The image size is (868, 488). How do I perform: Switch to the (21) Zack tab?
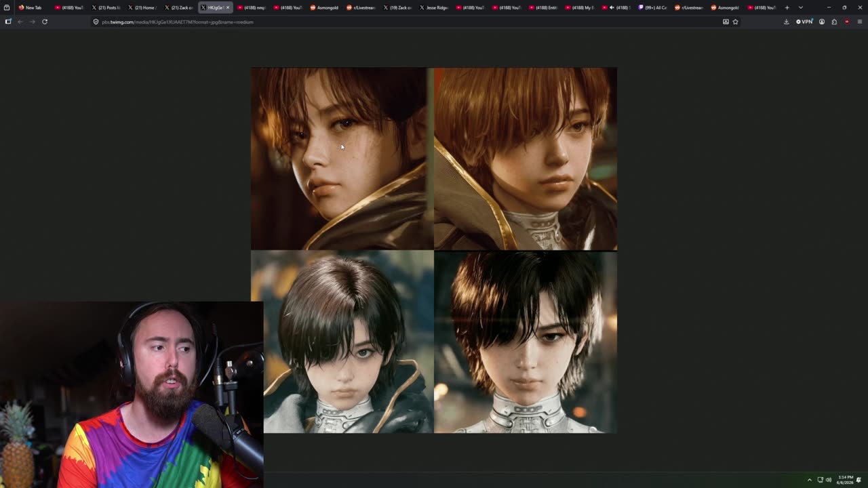click(178, 7)
